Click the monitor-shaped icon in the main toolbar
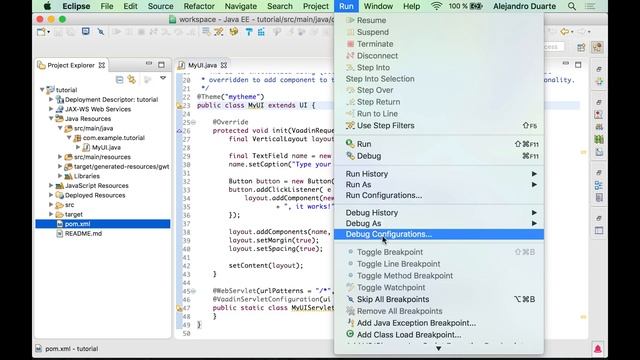The width and height of the screenshot is (640, 360). (x=85, y=31)
